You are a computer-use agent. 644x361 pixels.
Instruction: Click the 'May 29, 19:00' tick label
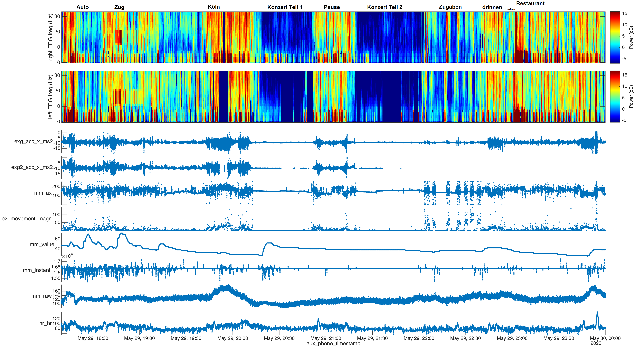[x=140, y=339]
